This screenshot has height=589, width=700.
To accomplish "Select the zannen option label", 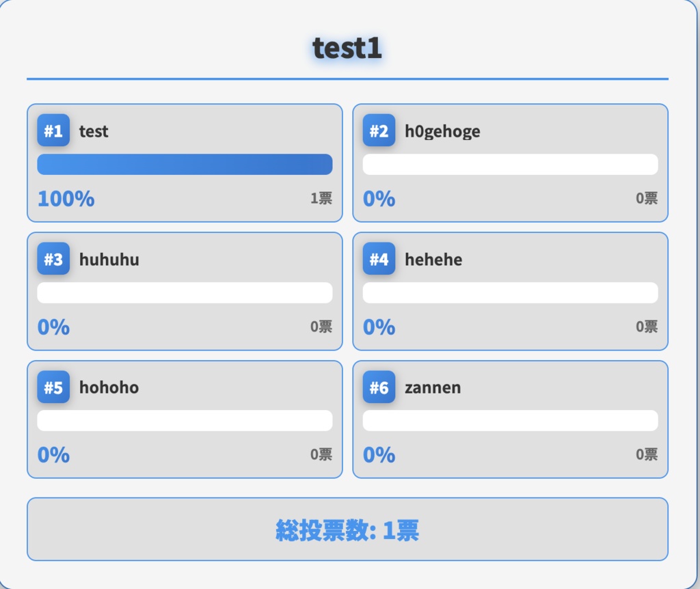I will pyautogui.click(x=433, y=387).
